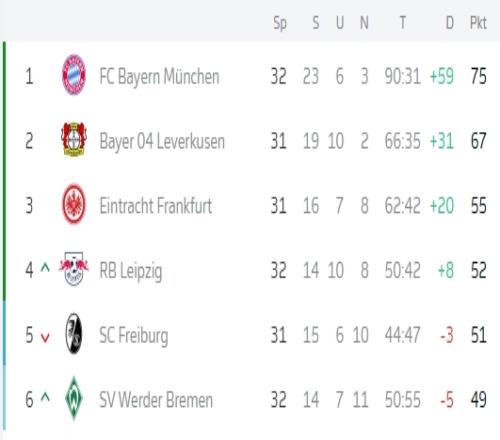Click the Eintracht Frankfurt eagle crest

[74, 204]
